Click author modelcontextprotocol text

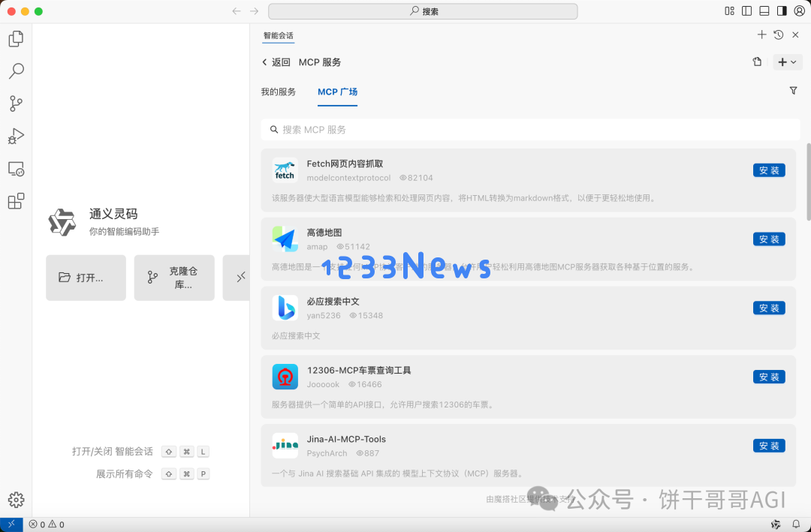click(x=348, y=178)
